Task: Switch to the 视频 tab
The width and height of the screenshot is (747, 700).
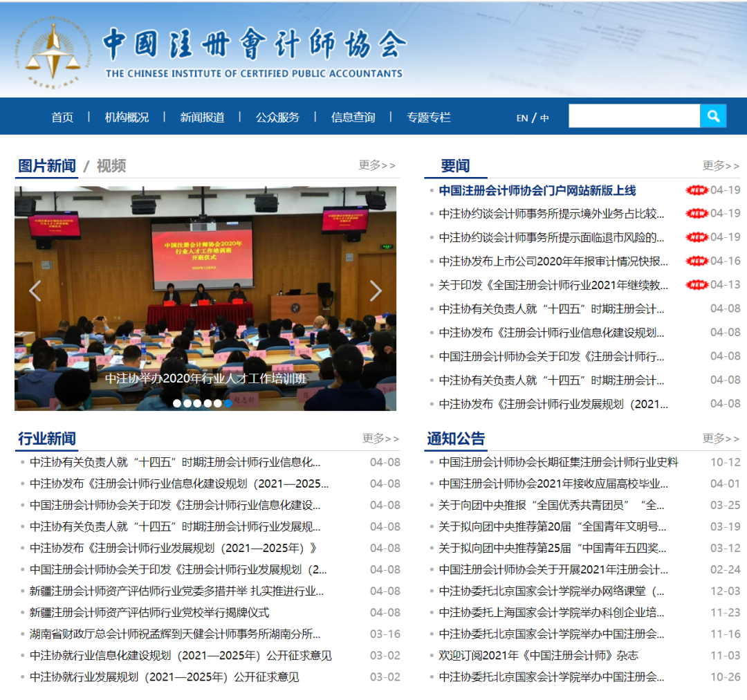Action: tap(111, 166)
